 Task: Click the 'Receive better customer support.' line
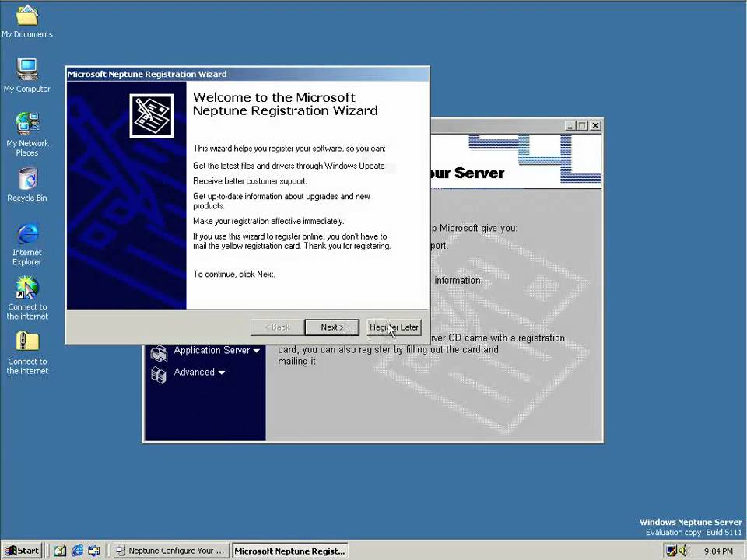pos(250,181)
